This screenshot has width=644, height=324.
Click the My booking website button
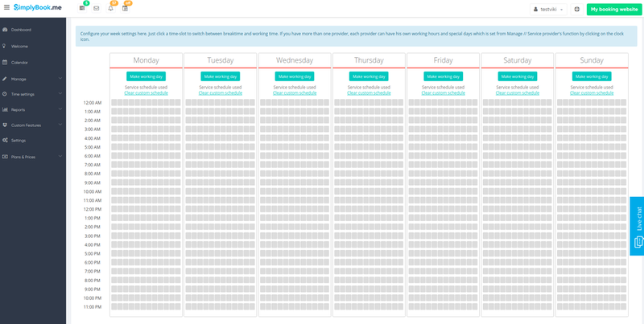[x=614, y=9]
